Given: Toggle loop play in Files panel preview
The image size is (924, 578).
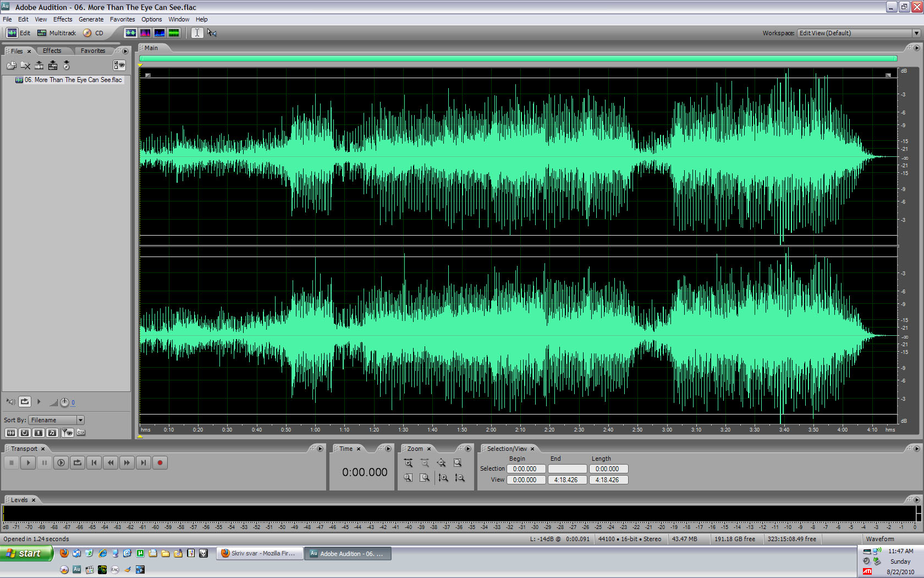Looking at the screenshot, I should [25, 402].
